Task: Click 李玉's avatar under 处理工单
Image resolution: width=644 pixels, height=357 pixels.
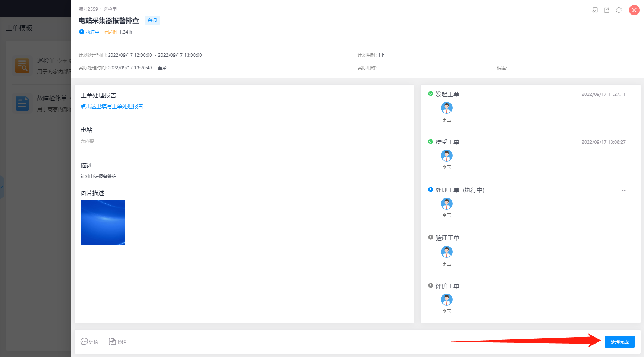Action: pyautogui.click(x=446, y=204)
